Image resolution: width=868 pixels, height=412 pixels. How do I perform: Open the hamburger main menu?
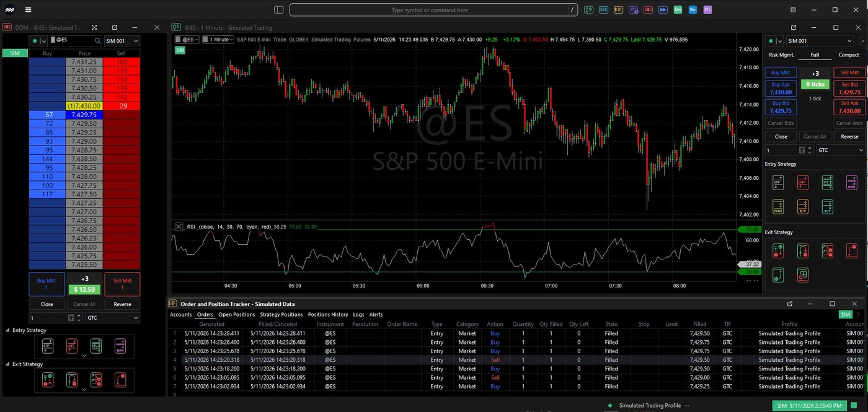tap(29, 10)
